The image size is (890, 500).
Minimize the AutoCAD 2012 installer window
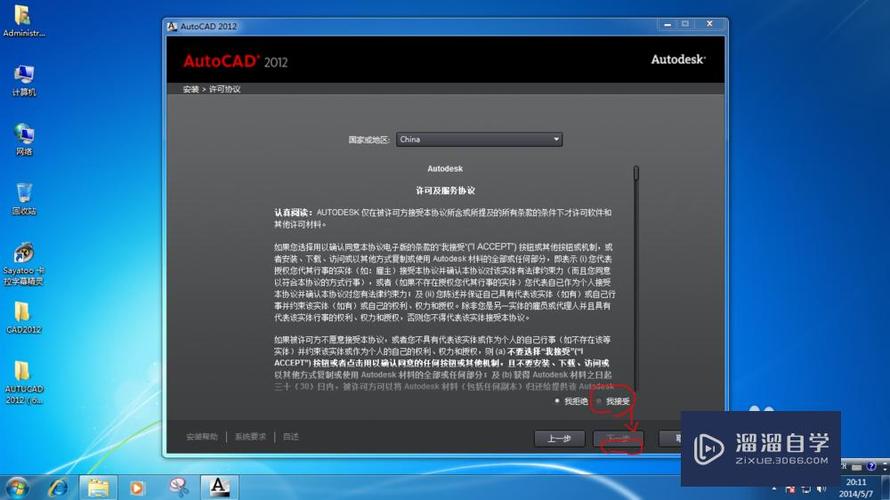(668, 24)
